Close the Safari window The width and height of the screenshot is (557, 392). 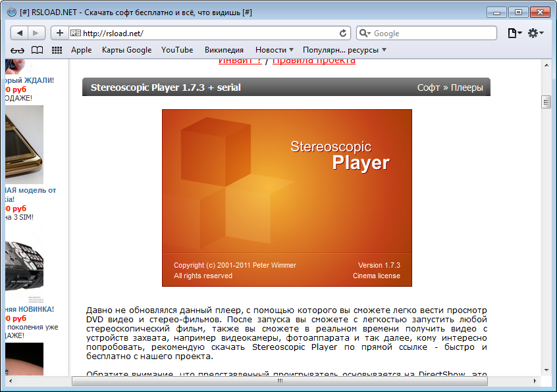pyautogui.click(x=540, y=12)
